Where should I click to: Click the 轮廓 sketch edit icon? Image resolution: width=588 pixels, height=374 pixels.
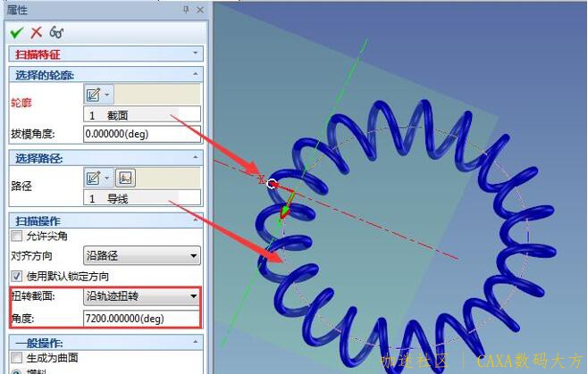click(x=93, y=95)
